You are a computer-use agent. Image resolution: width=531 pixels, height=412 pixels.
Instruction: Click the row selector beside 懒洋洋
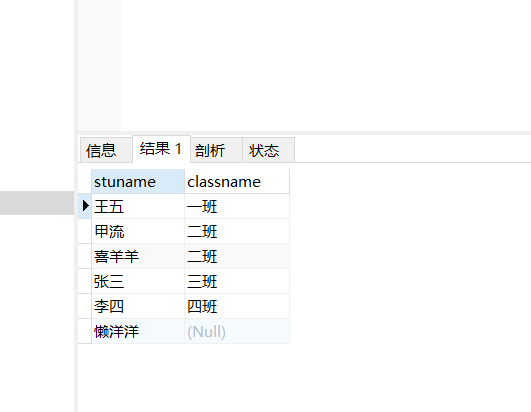85,331
